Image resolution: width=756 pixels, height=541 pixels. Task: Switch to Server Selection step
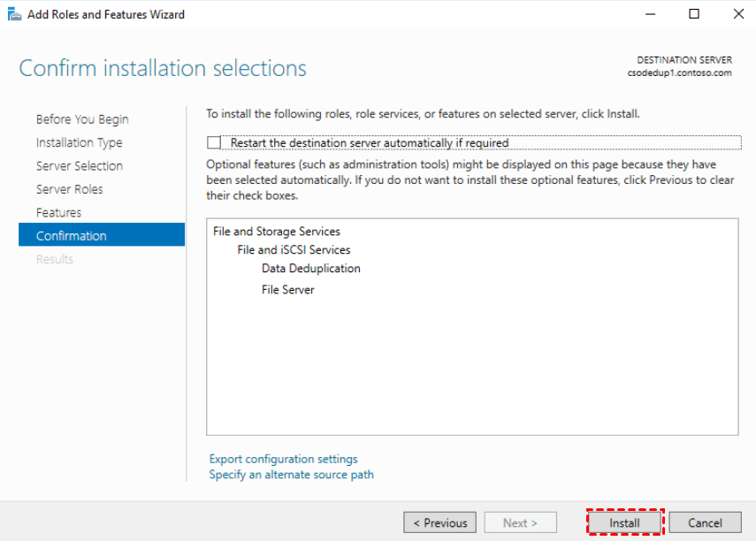(x=80, y=166)
